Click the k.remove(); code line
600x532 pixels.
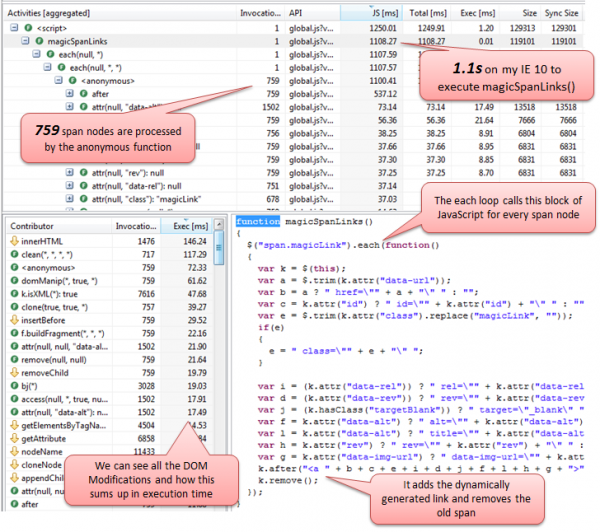288,480
